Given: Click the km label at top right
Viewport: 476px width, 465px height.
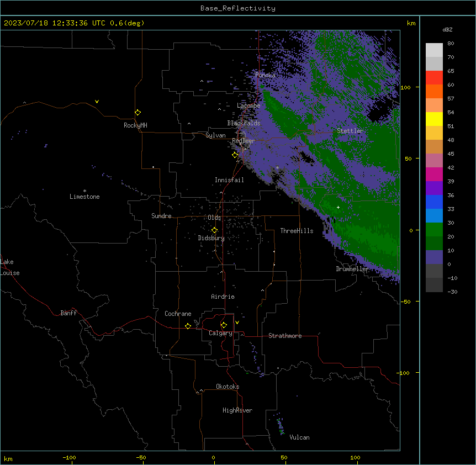Looking at the screenshot, I should coord(411,23).
